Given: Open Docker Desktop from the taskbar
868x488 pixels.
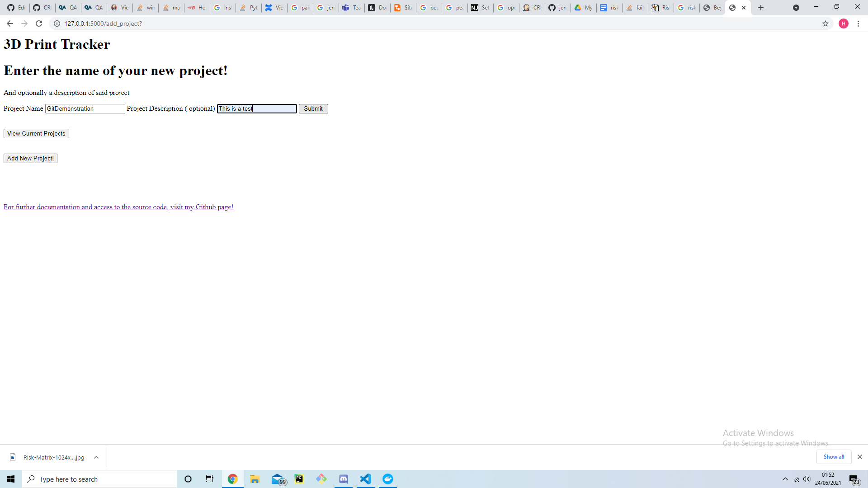Looking at the screenshot, I should [x=388, y=479].
